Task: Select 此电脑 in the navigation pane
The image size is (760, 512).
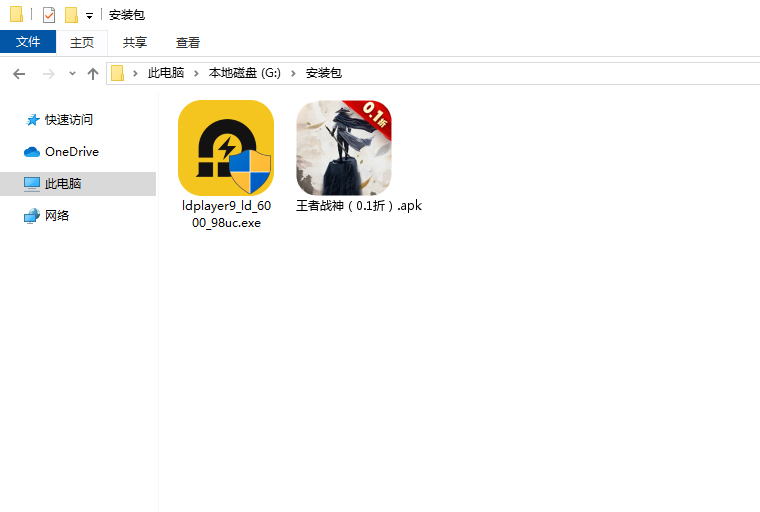Action: [63, 183]
